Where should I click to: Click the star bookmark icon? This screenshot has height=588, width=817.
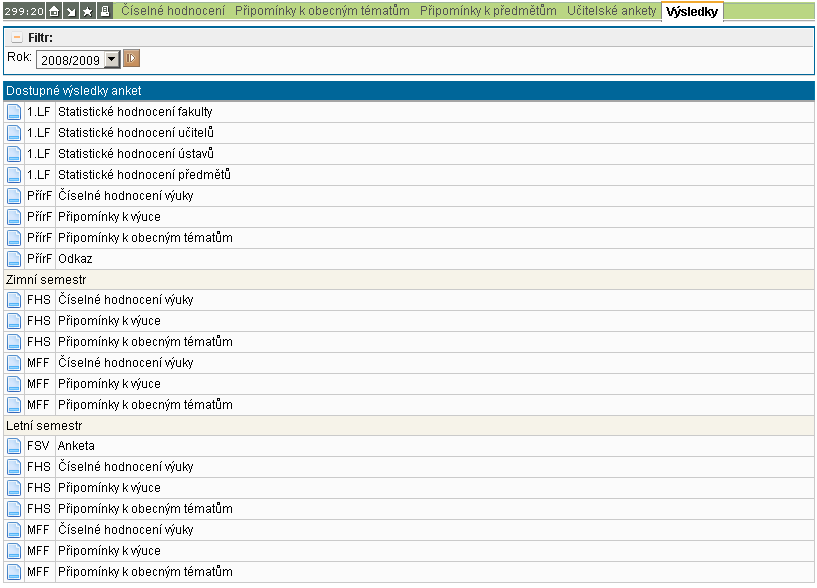click(88, 11)
